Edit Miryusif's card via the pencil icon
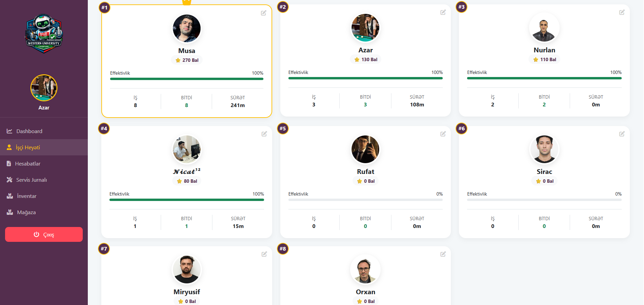Screen dimensions: 644x305 (x=264, y=254)
